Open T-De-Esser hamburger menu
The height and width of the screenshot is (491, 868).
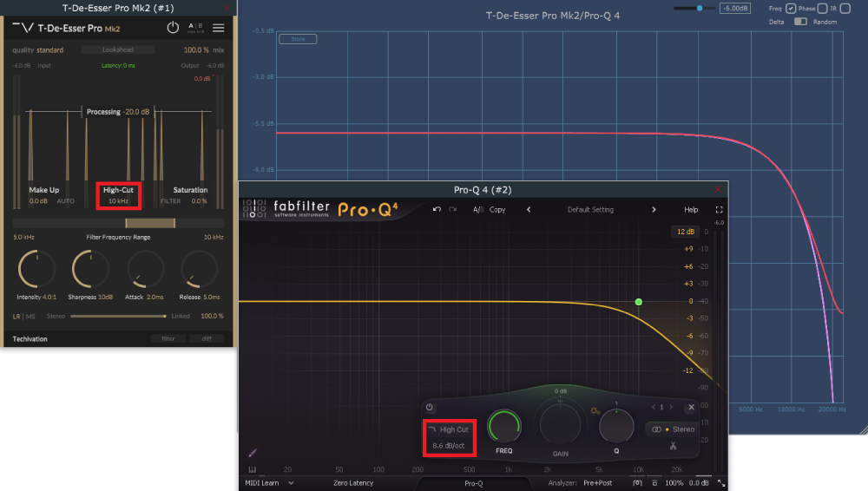tap(219, 28)
